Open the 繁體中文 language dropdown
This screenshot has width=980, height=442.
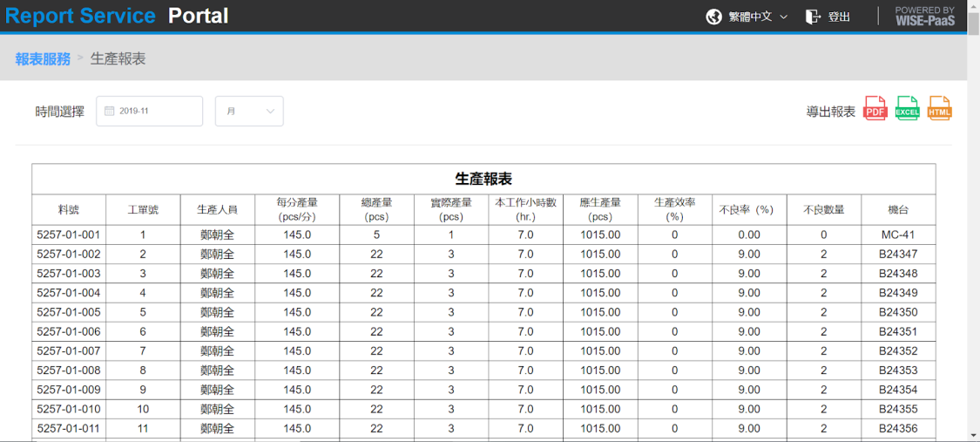(758, 17)
